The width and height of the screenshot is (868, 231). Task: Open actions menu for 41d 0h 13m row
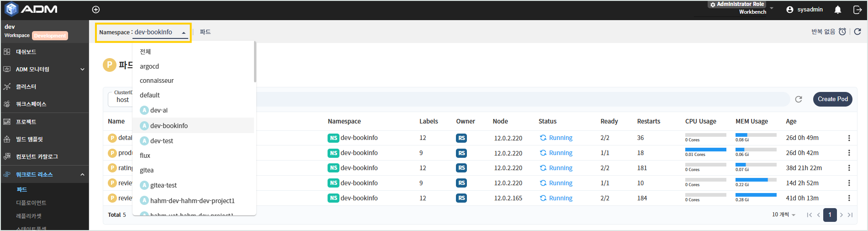pyautogui.click(x=849, y=198)
